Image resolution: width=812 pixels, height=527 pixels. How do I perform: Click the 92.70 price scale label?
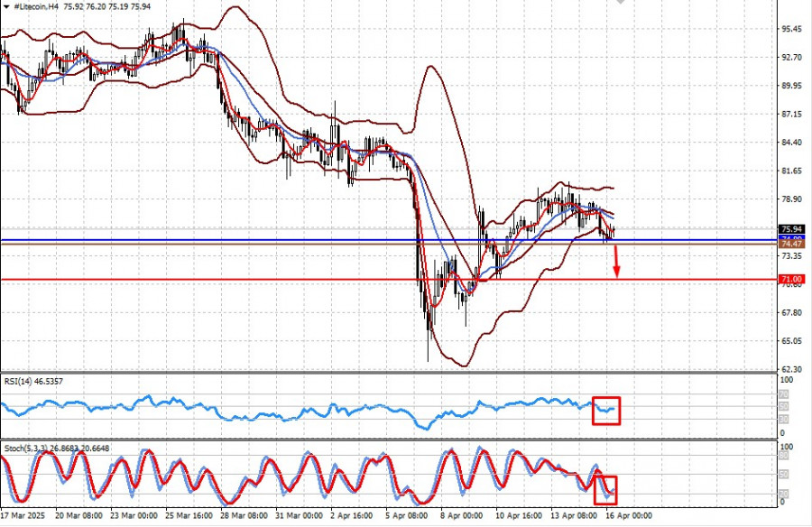(791, 58)
